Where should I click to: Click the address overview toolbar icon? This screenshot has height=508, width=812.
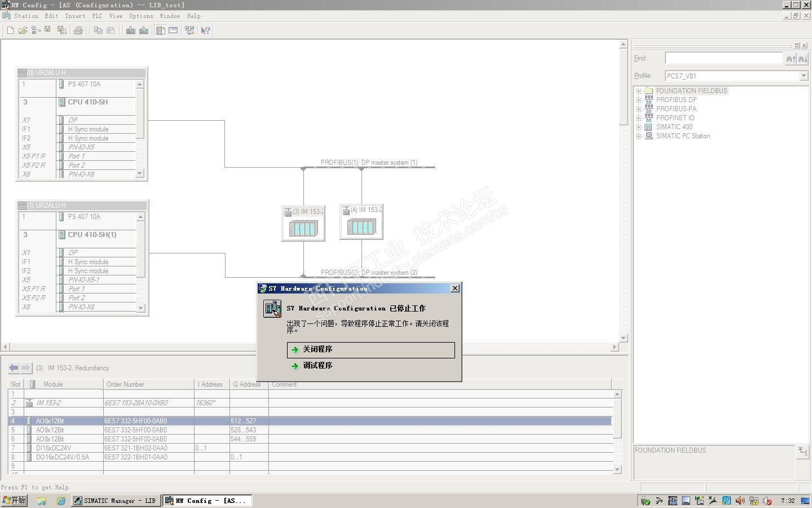pos(173,30)
